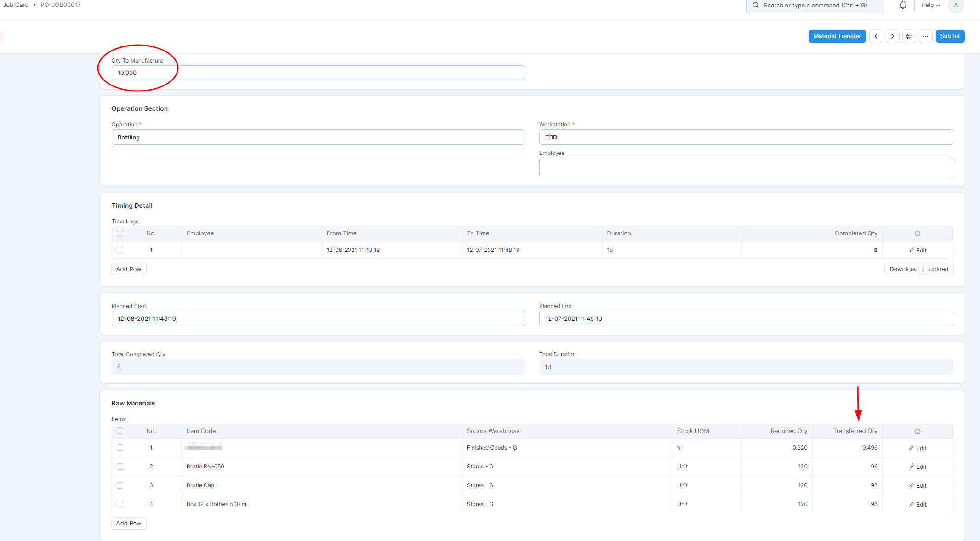Open the Workstation TBD link field

(x=746, y=137)
